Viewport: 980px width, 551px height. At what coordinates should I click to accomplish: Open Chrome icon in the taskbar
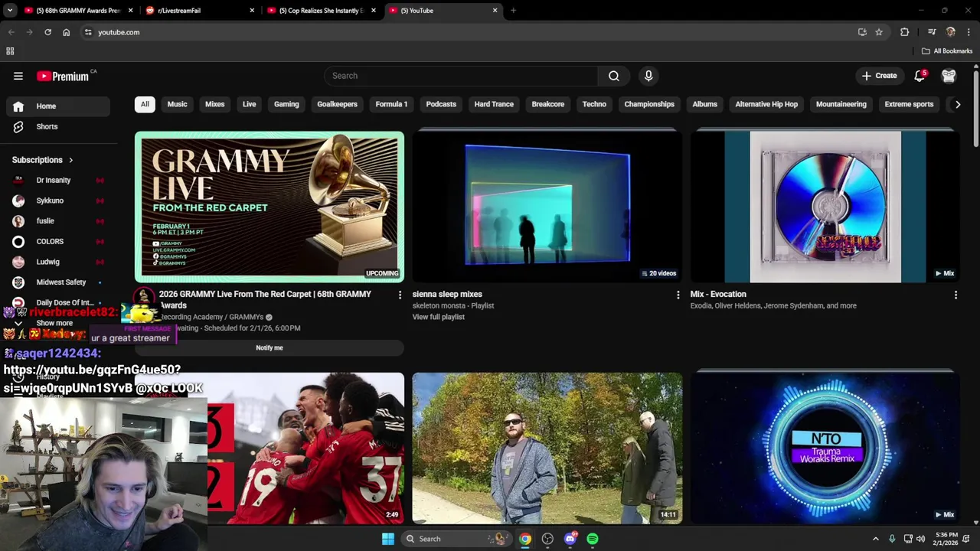[x=525, y=539]
